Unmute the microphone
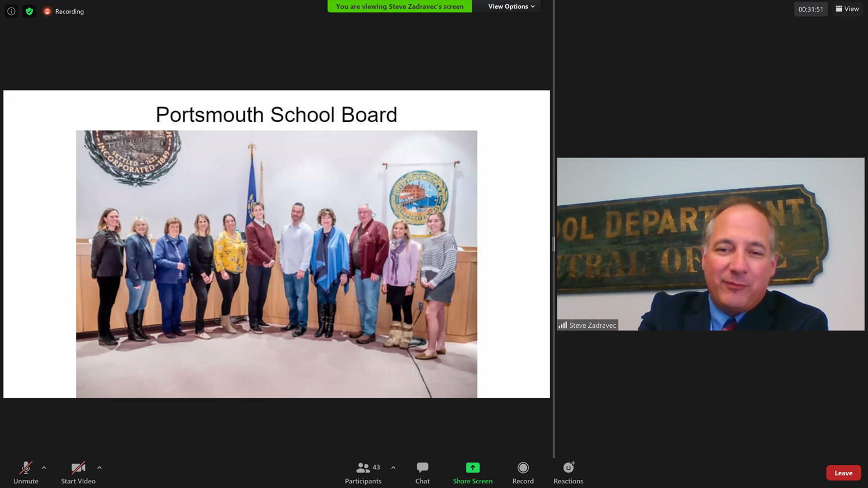 [25, 472]
